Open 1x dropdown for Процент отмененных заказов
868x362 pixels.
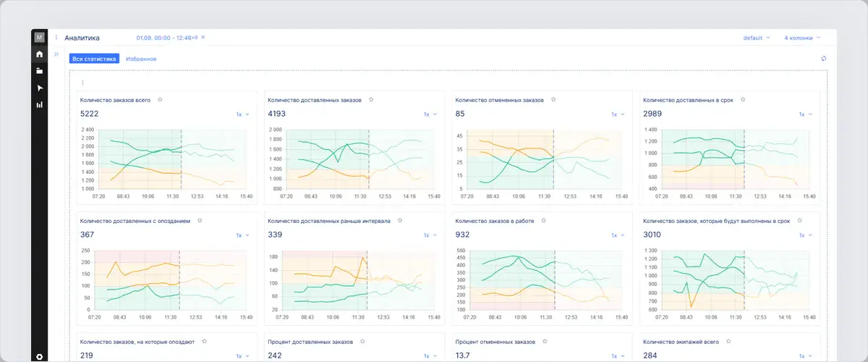618,355
